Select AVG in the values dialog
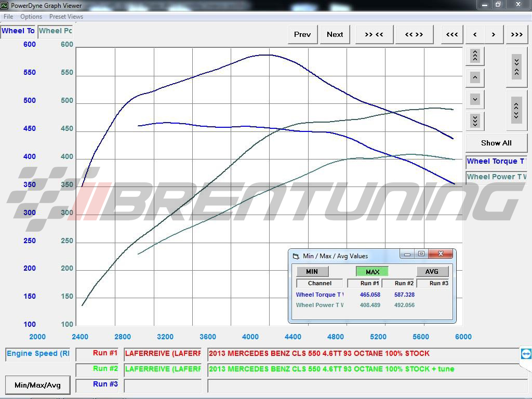 (432, 271)
